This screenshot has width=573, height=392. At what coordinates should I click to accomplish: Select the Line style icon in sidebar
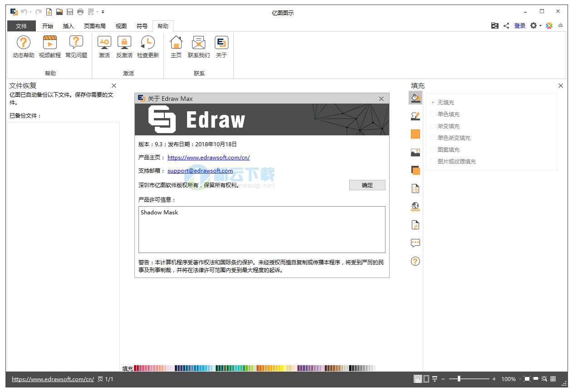[415, 116]
